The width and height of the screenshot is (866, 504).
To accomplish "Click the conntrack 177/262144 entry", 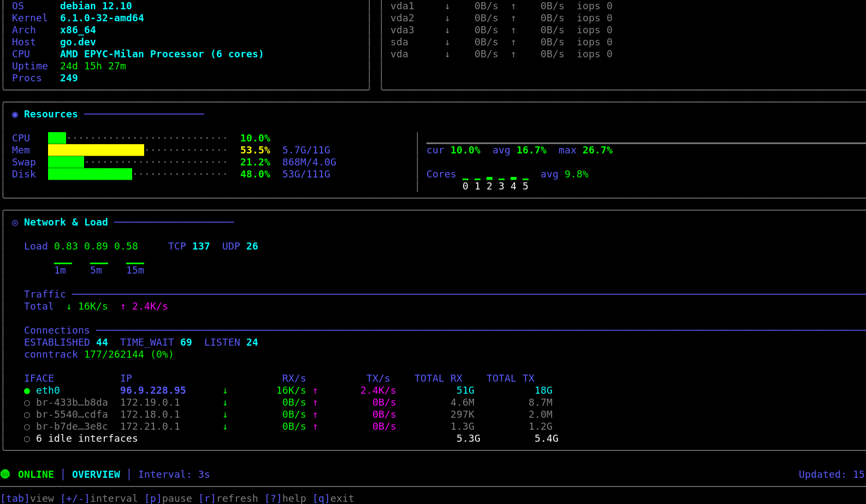I will click(x=99, y=354).
